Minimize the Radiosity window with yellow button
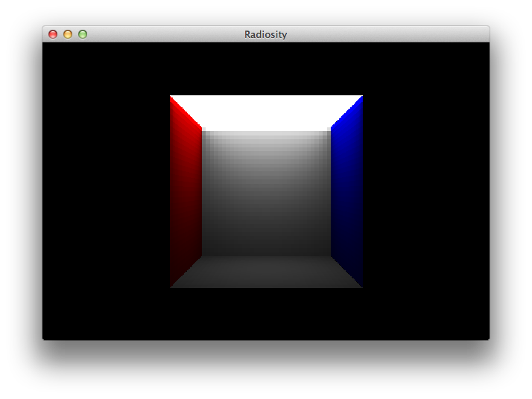Viewport: 532px width, 399px height. click(68, 34)
